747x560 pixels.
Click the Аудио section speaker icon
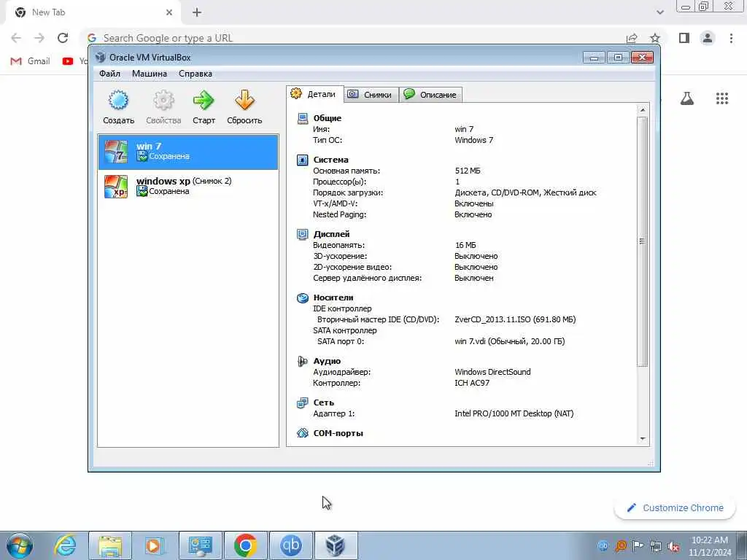coord(303,361)
